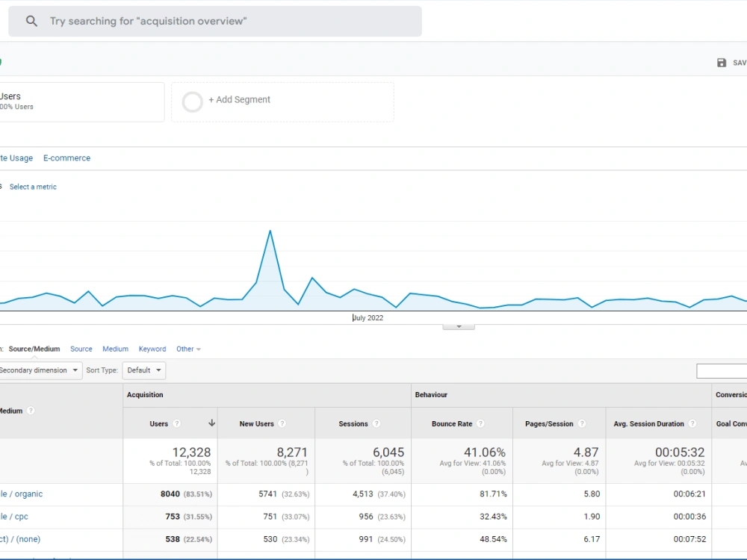Select Source/Medium primary dimension
The width and height of the screenshot is (747, 560).
tap(34, 349)
